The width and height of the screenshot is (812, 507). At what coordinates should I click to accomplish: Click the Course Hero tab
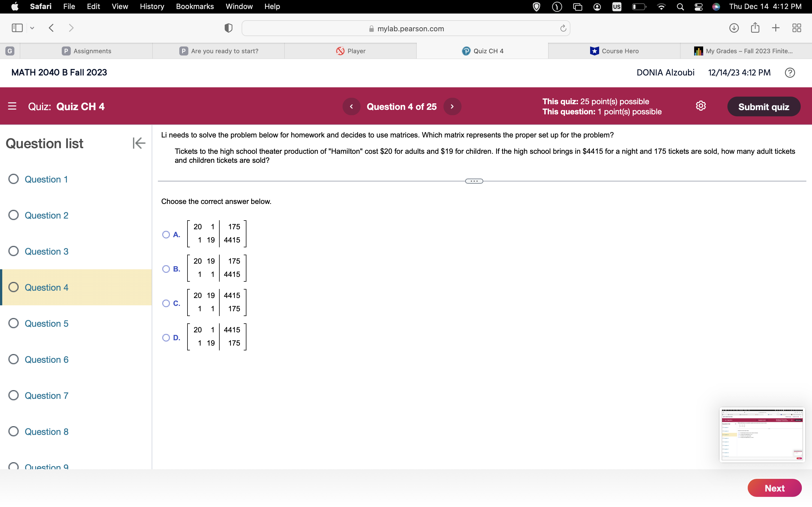(614, 51)
